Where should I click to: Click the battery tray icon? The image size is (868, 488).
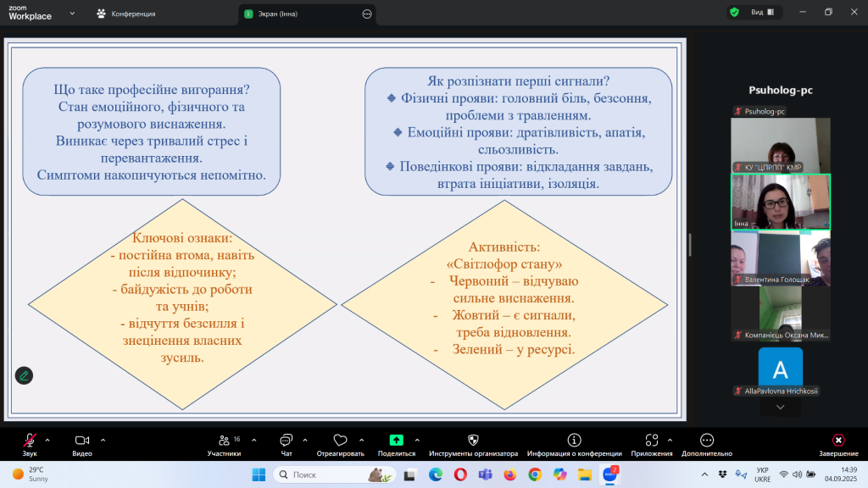tap(811, 474)
